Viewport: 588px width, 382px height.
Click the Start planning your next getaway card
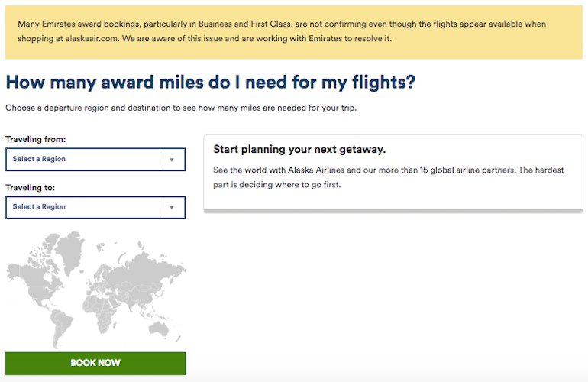pos(393,173)
